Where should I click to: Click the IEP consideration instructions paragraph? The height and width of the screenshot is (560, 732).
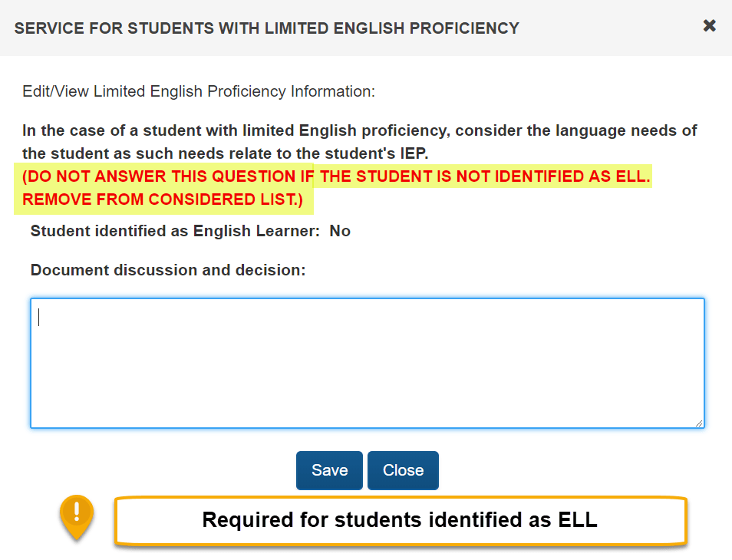(359, 141)
